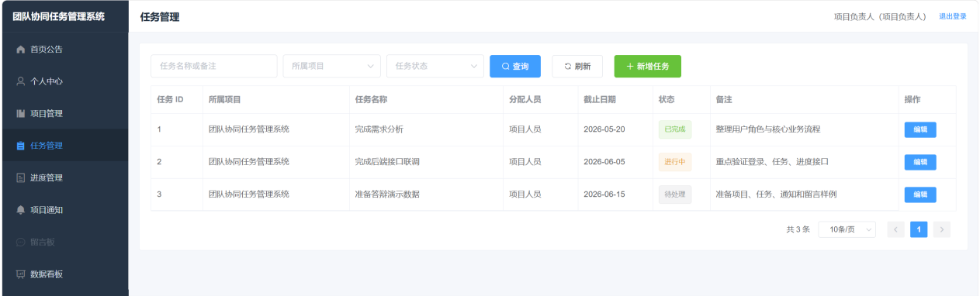Open 进度管理 sidebar menu
Image resolution: width=980 pixels, height=296 pixels.
[64, 178]
